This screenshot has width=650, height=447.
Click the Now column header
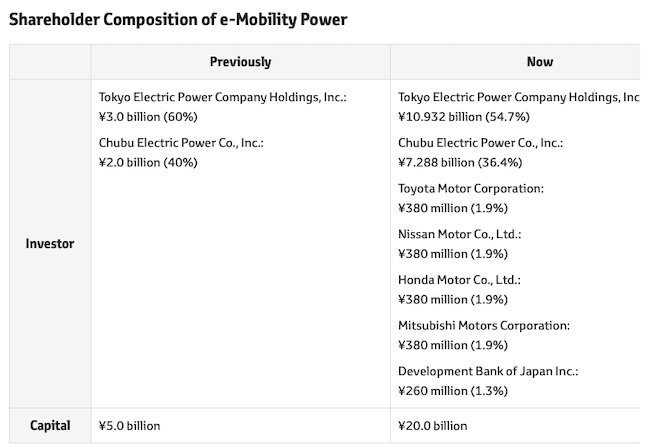(540, 62)
